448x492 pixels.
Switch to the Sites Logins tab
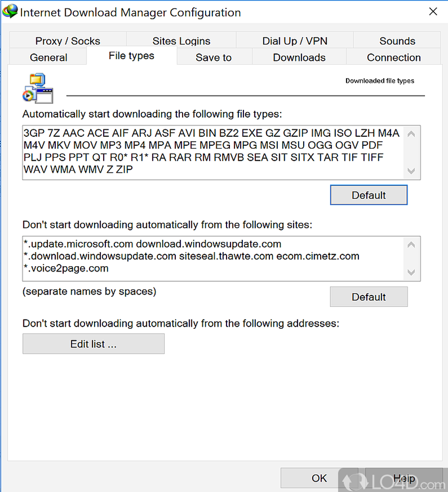click(181, 40)
